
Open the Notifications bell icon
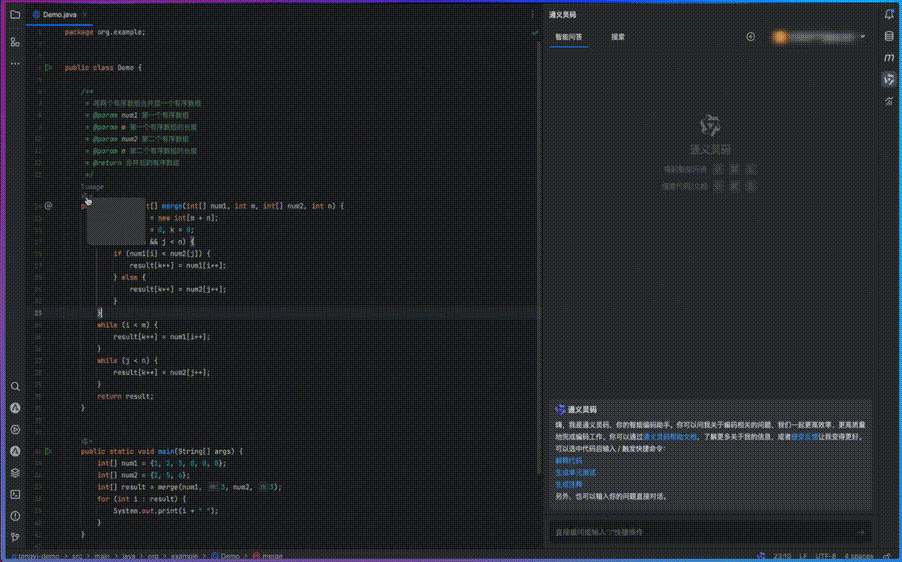pos(889,15)
